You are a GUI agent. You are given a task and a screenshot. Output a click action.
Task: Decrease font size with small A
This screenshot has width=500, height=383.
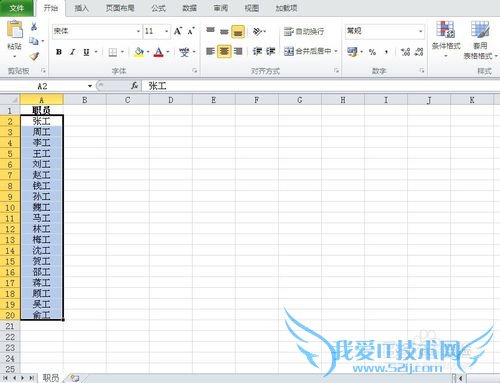pyautogui.click(x=191, y=31)
